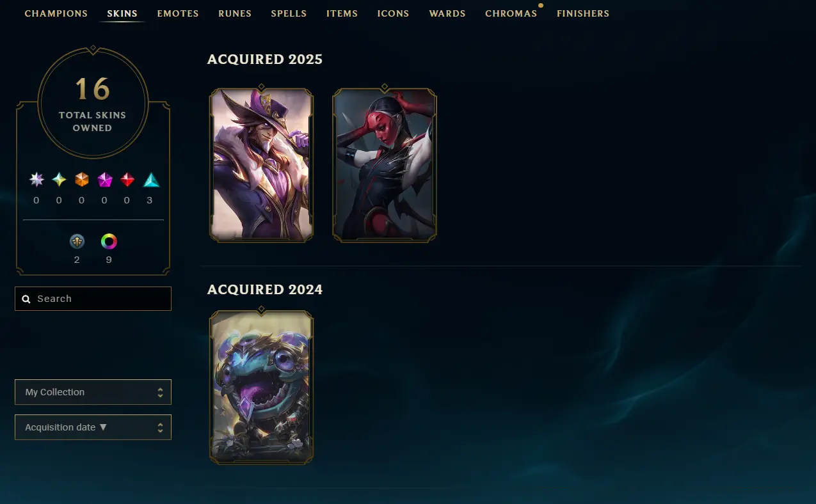Select the purple-hat gentleman skin card
Viewport: 816px width, 504px height.
[x=262, y=165]
